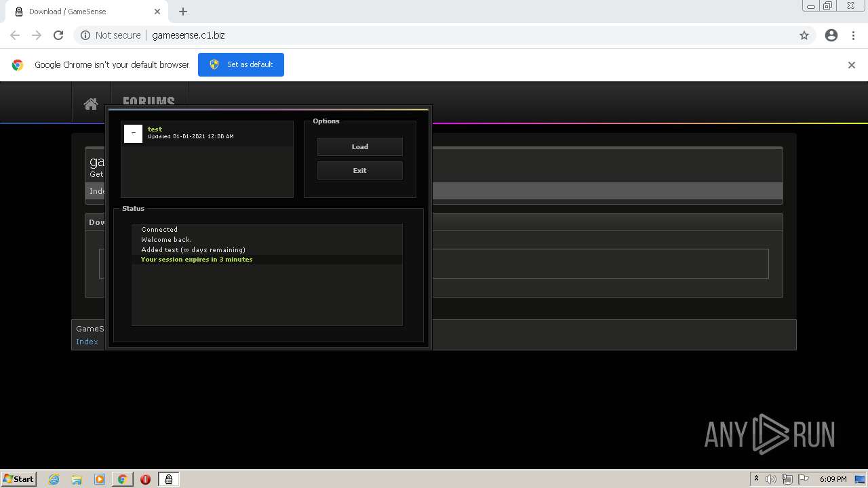Open Windows Explorer folder taskbar icon
The height and width of the screenshot is (488, 868).
(x=77, y=479)
